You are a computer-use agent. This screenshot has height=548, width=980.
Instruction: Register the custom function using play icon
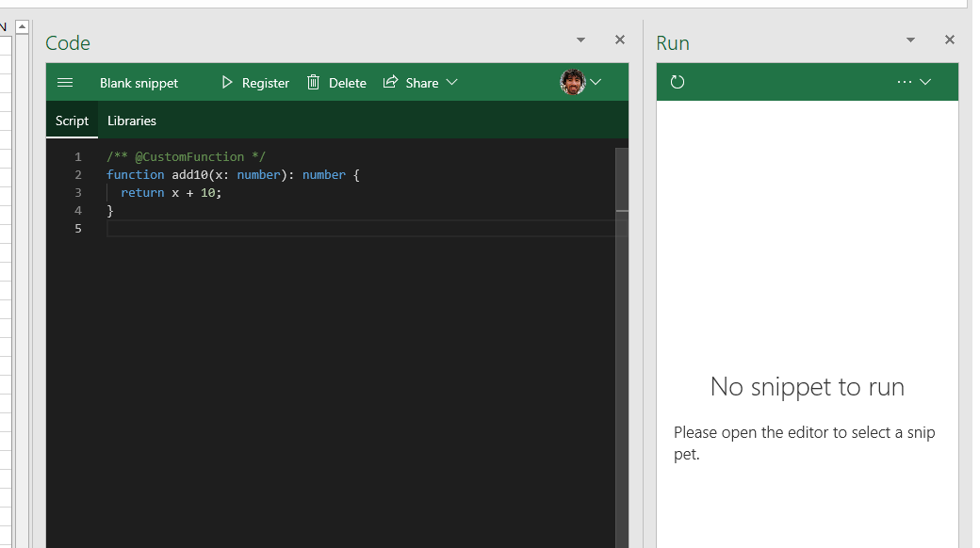click(227, 82)
